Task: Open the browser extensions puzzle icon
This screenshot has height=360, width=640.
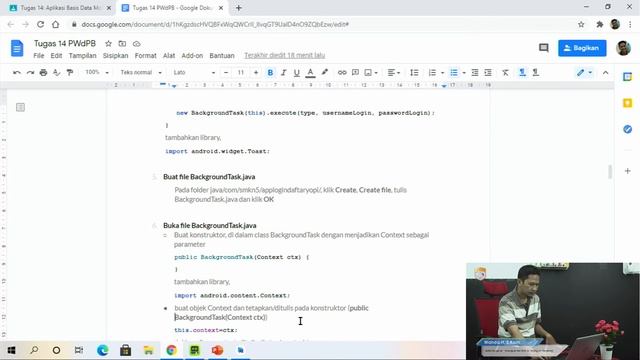Action: pyautogui.click(x=600, y=24)
